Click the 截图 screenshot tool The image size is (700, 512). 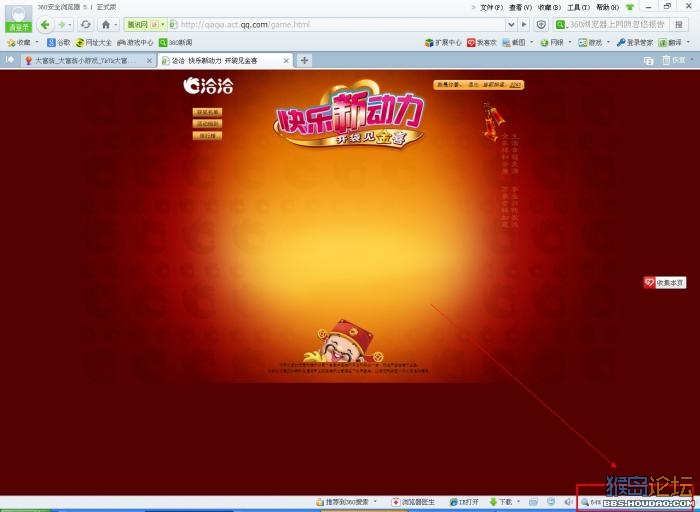coord(514,42)
